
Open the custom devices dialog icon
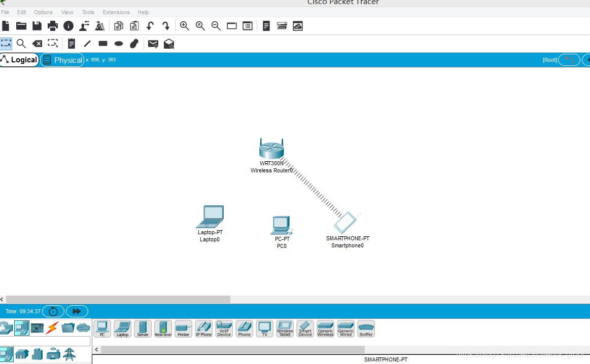(282, 26)
